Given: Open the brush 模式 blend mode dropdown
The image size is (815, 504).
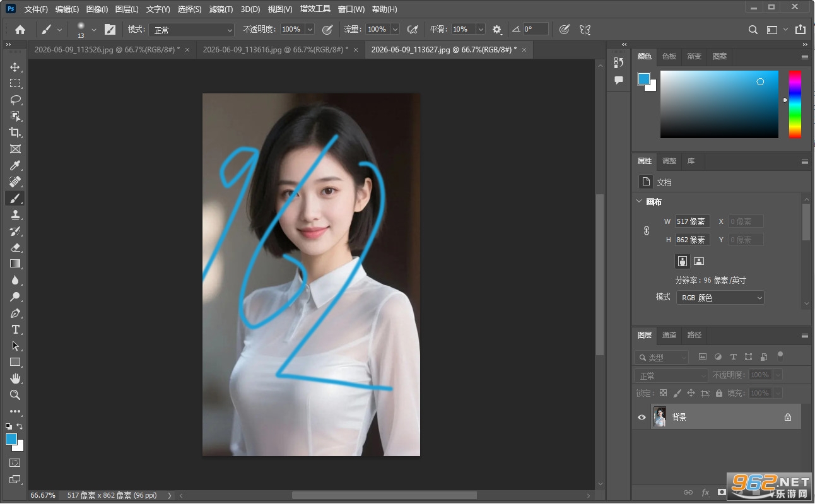Looking at the screenshot, I should click(x=192, y=30).
